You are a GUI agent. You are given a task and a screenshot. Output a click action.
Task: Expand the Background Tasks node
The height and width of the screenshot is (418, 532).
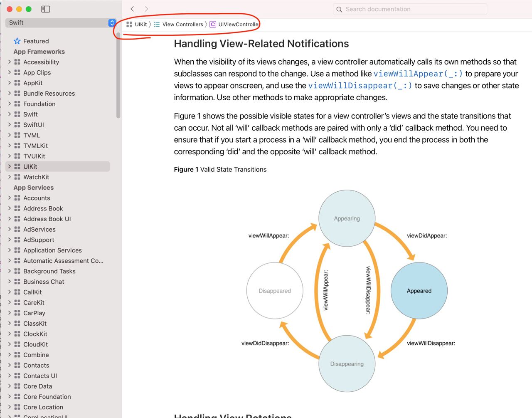[x=10, y=271]
